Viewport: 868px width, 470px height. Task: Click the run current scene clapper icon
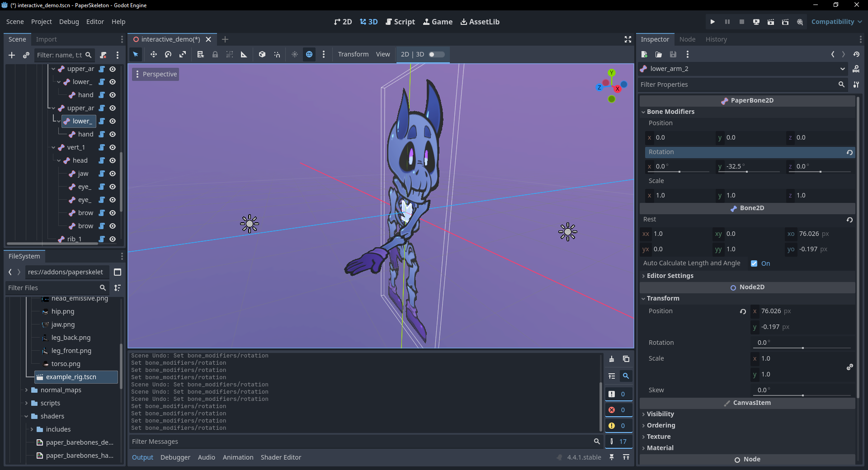(771, 22)
